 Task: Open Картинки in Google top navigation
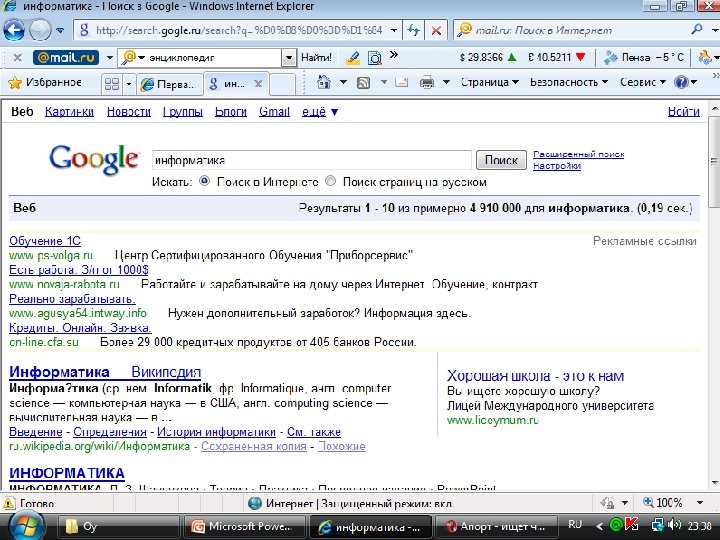tap(69, 112)
